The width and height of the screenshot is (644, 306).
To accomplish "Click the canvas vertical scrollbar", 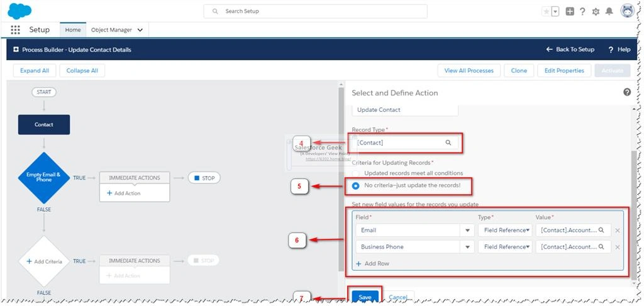I will 341,179.
